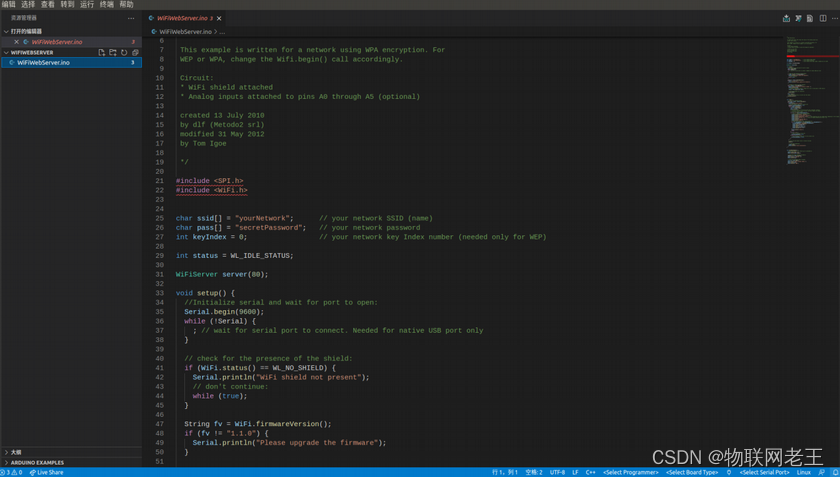Choose a board via <Select Board Type>

tap(692, 472)
